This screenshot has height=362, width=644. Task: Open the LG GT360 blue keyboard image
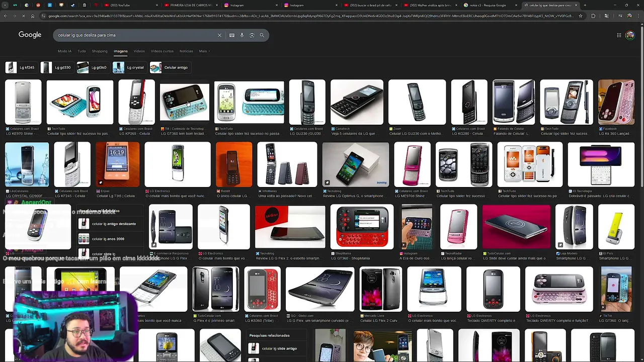(x=184, y=102)
